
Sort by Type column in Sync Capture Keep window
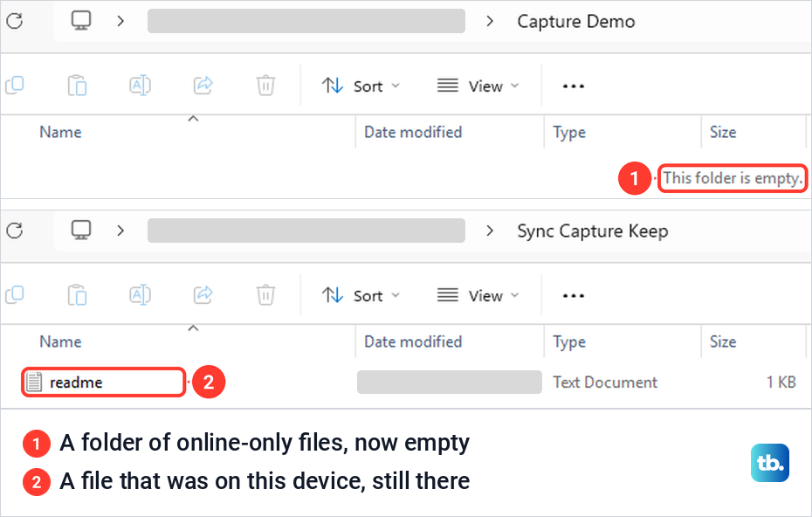pos(569,341)
